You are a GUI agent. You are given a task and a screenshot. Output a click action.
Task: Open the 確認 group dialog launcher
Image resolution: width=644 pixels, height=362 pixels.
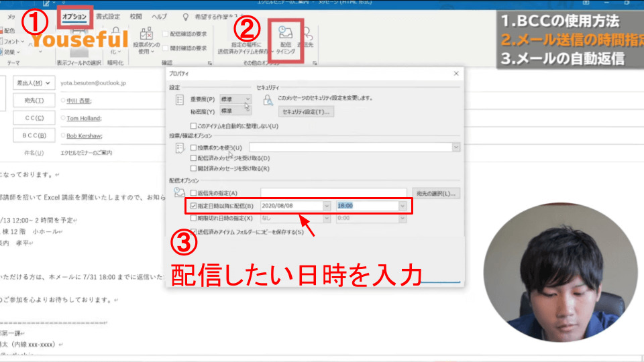209,63
